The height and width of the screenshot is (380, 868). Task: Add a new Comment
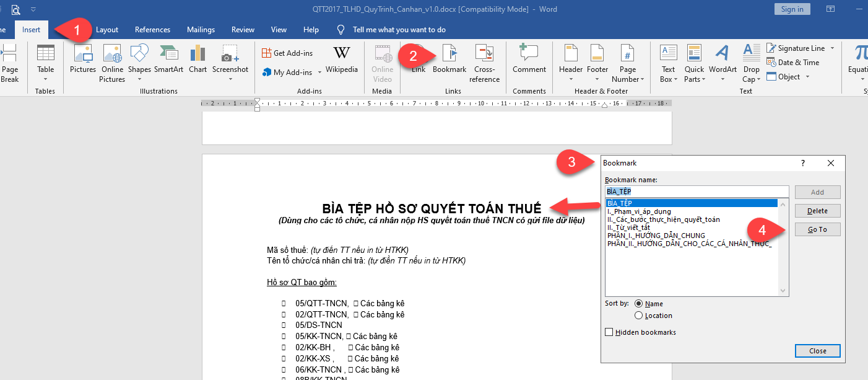pyautogui.click(x=529, y=60)
